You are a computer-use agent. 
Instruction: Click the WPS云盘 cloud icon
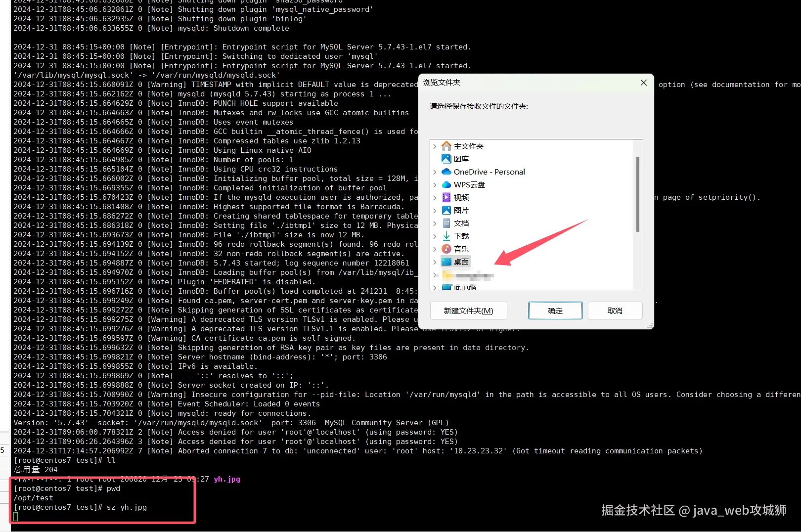click(x=446, y=184)
